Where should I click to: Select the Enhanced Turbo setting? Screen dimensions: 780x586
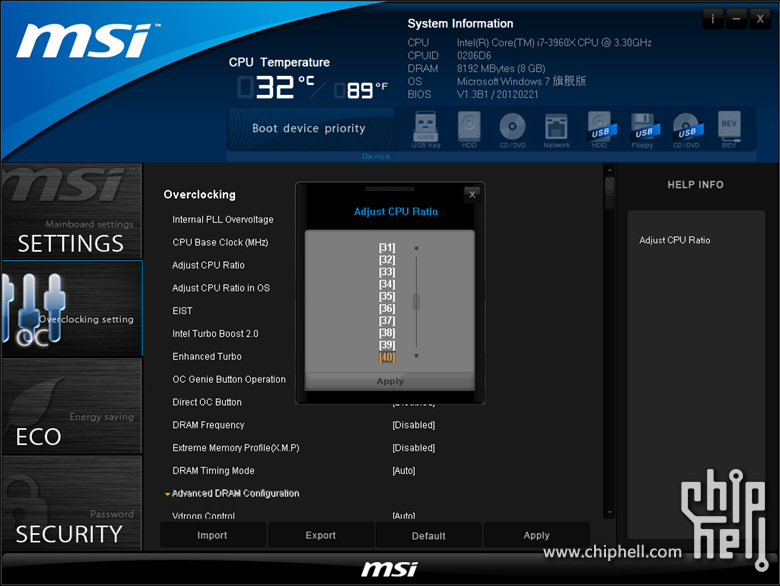pos(206,357)
